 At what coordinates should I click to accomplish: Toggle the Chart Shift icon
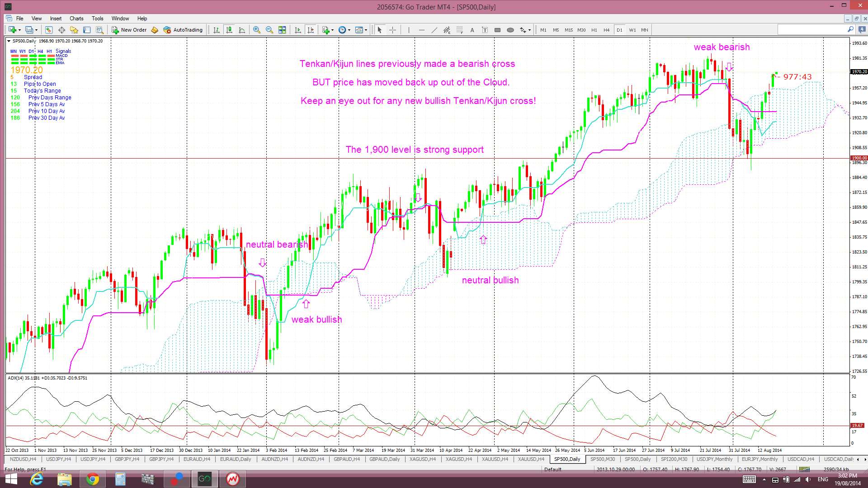(x=310, y=30)
